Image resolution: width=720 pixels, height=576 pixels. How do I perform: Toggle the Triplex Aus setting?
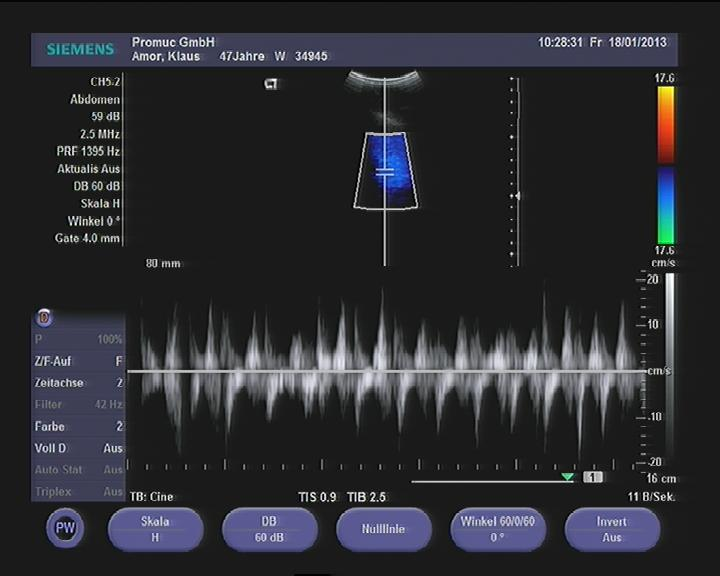tap(79, 492)
